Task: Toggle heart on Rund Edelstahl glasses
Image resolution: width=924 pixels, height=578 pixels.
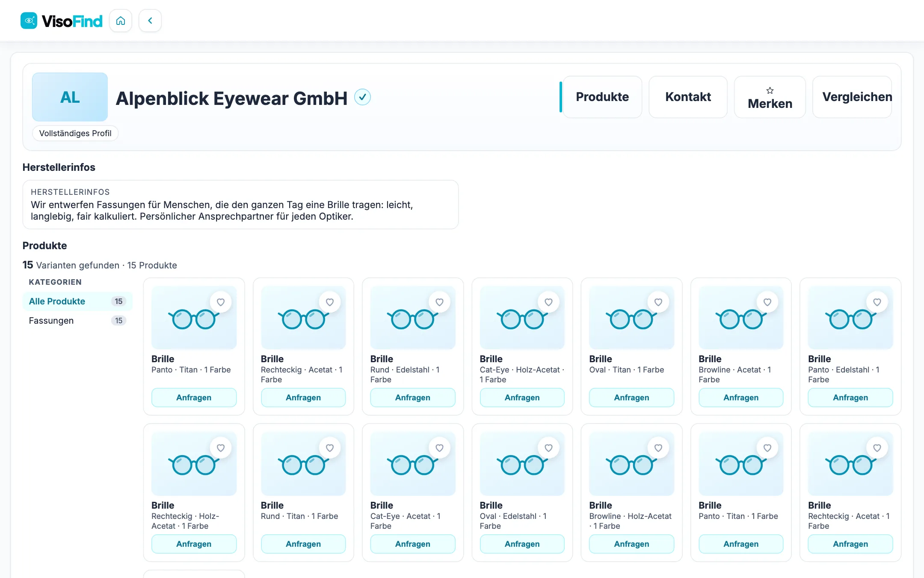Action: pos(439,302)
